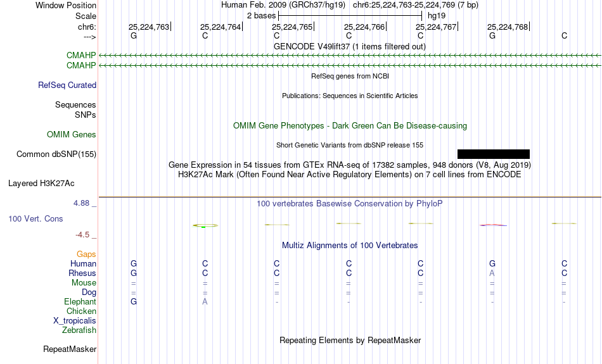This screenshot has height=364, width=602.
Task: Click the Elephant alignment row label
Action: tap(80, 302)
